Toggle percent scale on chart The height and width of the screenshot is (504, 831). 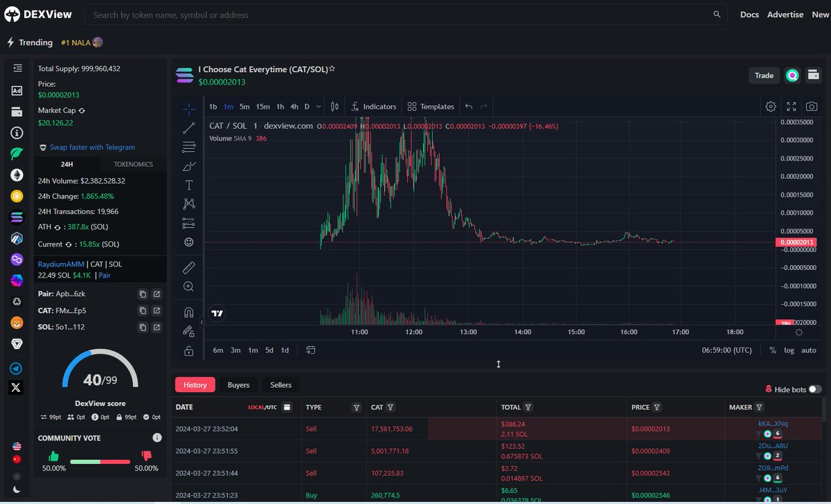tap(773, 350)
